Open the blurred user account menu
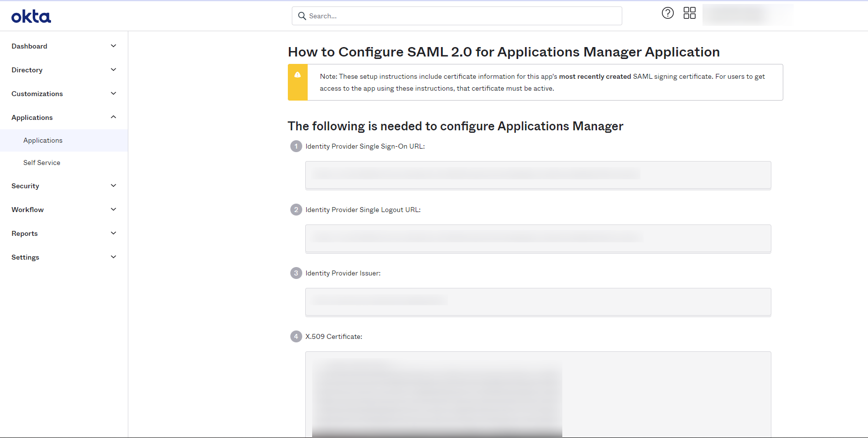 pos(747,15)
